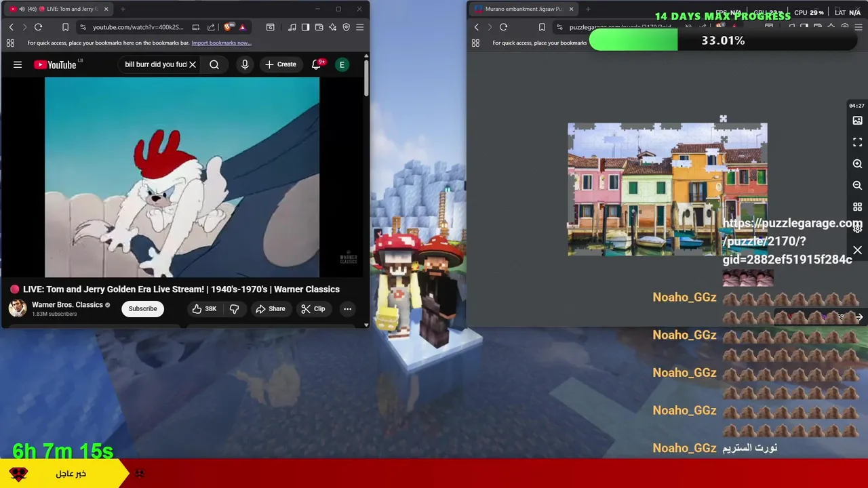Select the LIVE Tom and Jerry tab
This screenshot has height=488, width=868.
60,9
